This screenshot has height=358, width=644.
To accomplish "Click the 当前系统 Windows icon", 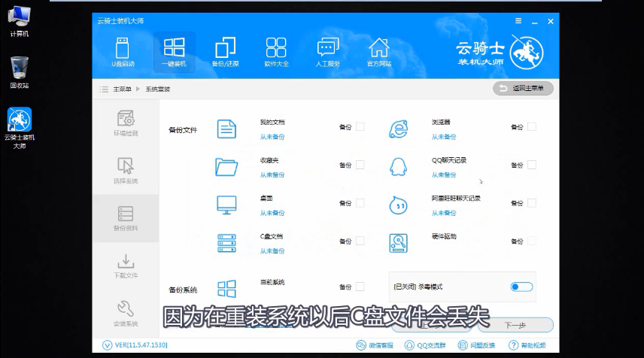I will point(226,289).
